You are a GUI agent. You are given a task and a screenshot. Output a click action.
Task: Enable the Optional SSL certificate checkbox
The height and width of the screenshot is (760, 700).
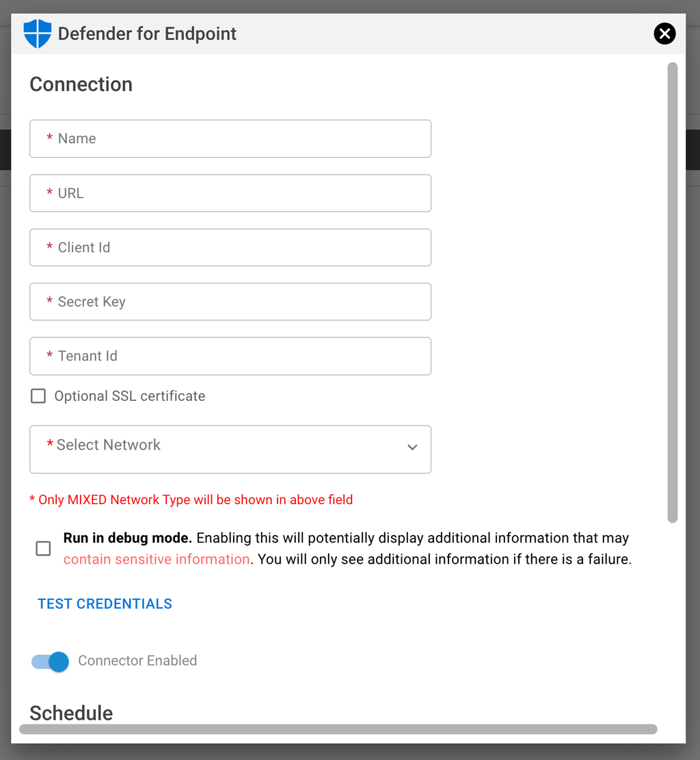pyautogui.click(x=38, y=395)
